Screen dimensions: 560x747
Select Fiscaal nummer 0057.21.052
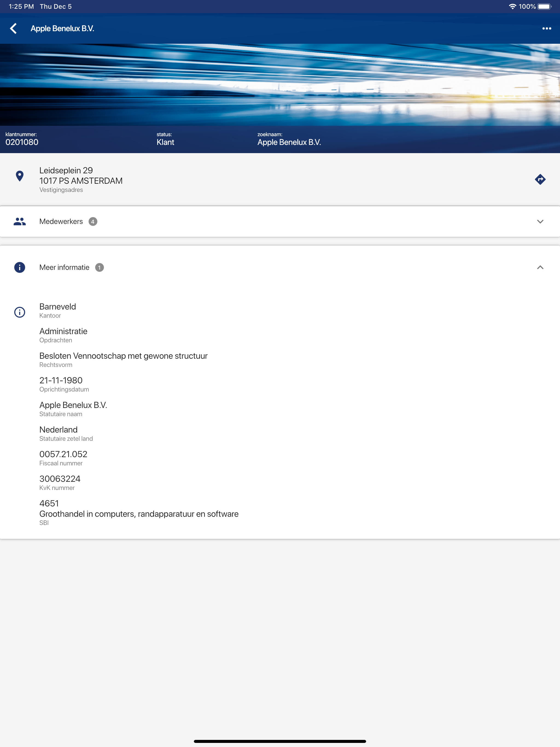coord(63,454)
